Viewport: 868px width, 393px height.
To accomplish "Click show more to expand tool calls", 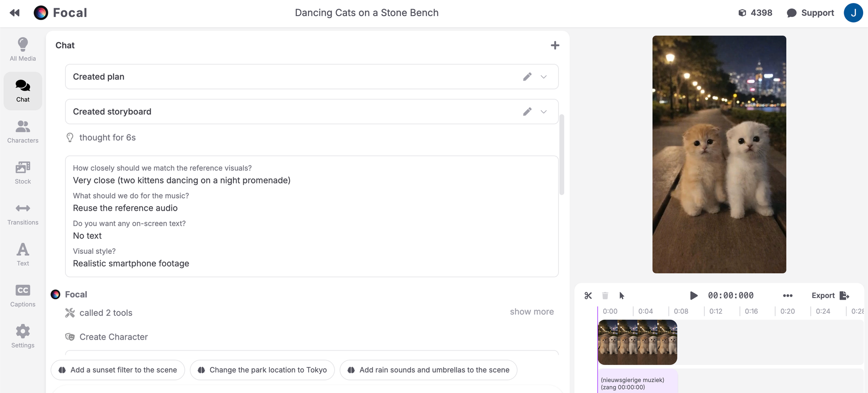I will click(531, 312).
